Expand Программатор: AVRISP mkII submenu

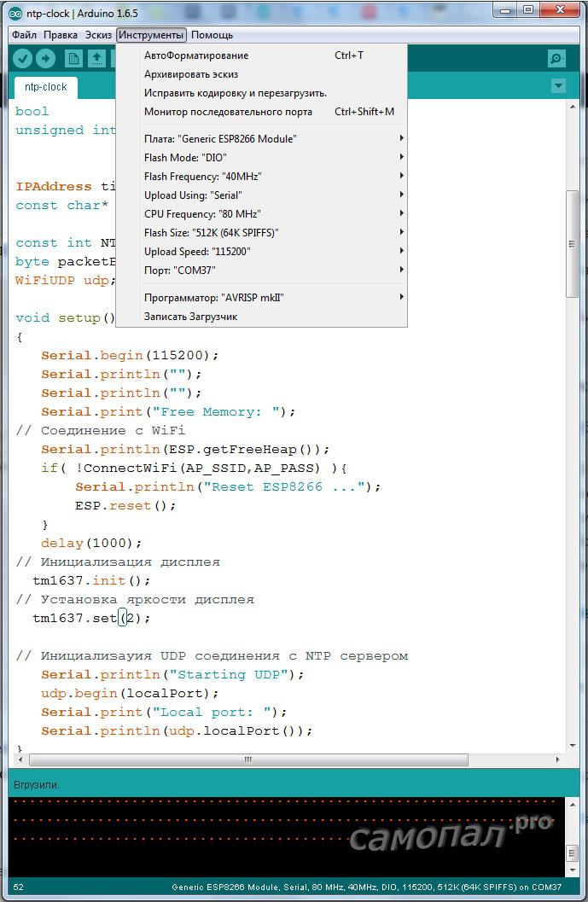tap(262, 298)
